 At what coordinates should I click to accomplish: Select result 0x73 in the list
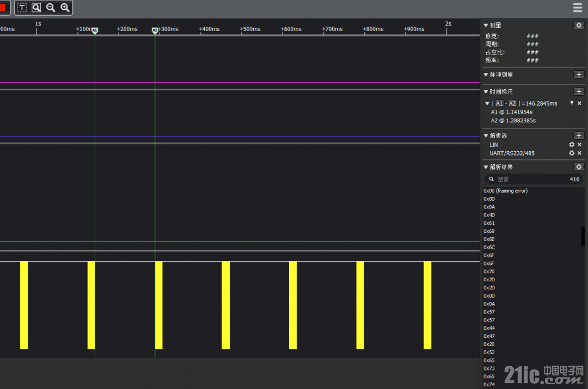[489, 368]
